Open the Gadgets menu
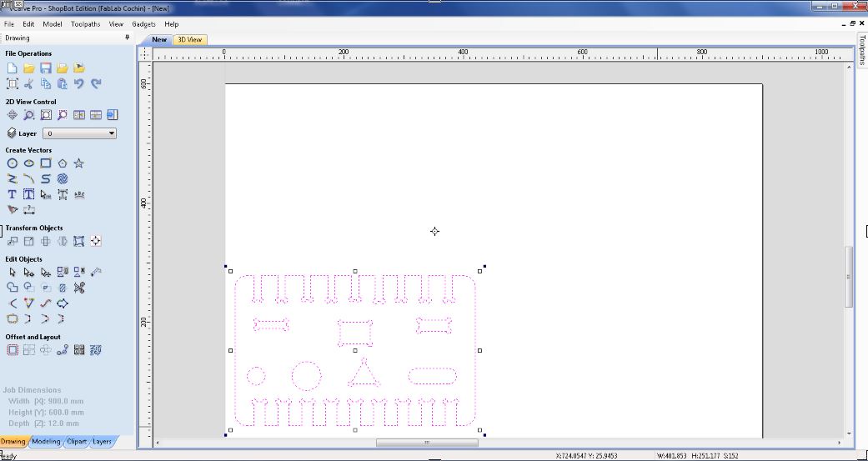This screenshot has height=461, width=868. (x=144, y=24)
